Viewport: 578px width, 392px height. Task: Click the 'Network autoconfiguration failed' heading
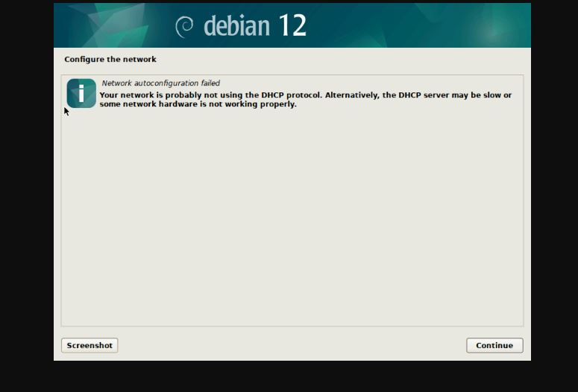(160, 83)
